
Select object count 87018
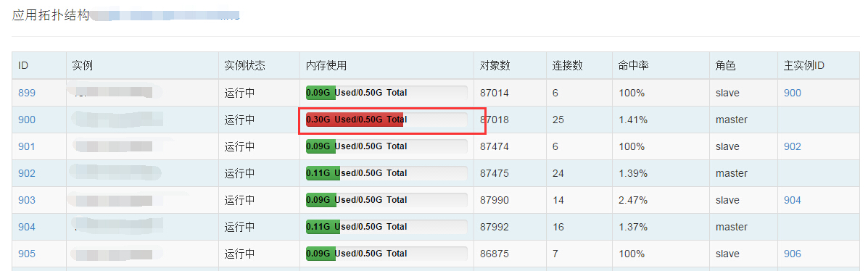(x=495, y=120)
